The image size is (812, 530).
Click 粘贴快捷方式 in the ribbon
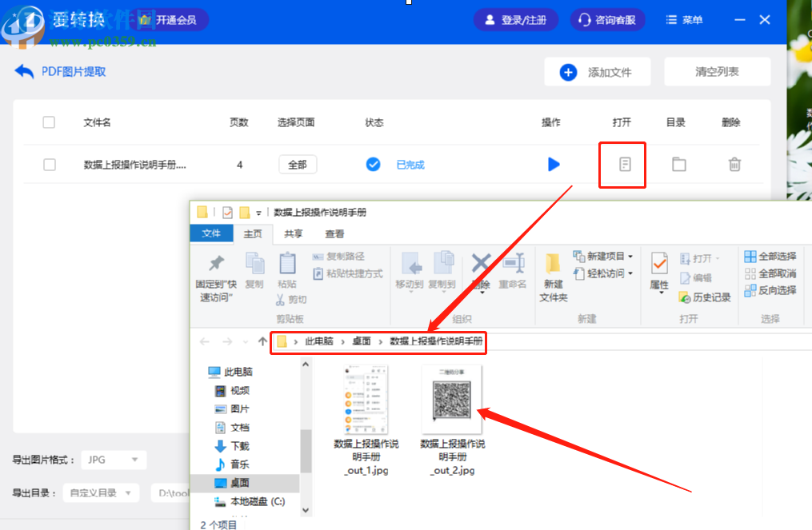347,273
